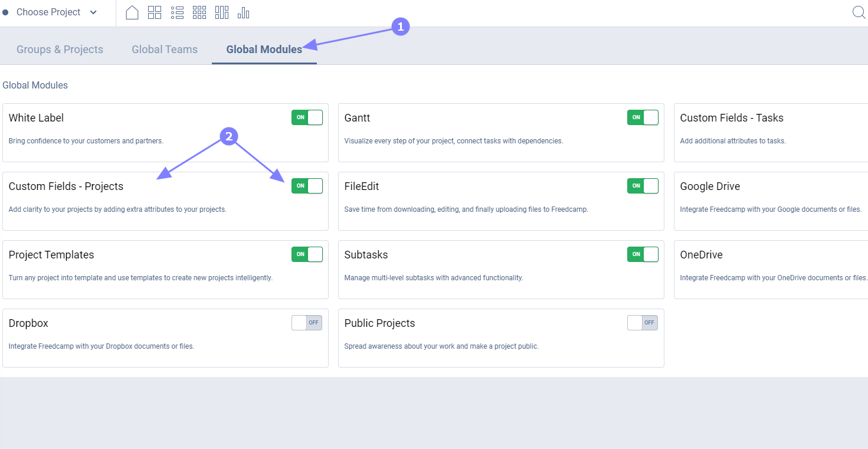Click the Project Templates module title
Screen dimensions: 868x449
[51, 255]
